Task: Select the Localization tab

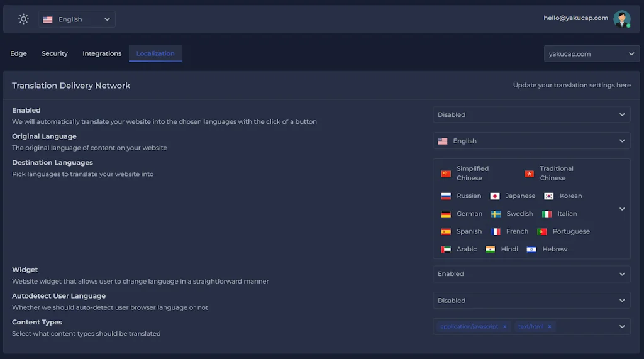Action: (x=155, y=53)
